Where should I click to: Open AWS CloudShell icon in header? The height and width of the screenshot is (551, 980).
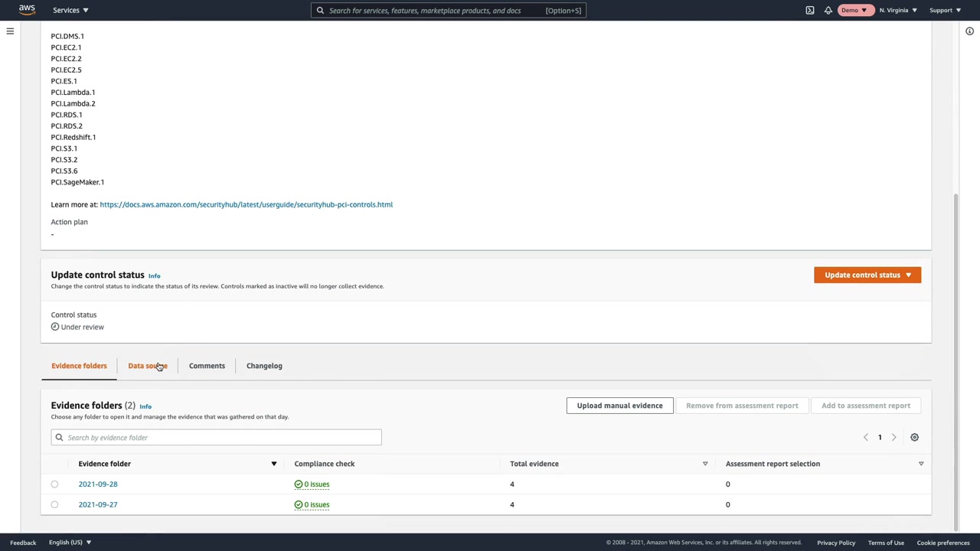coord(810,11)
